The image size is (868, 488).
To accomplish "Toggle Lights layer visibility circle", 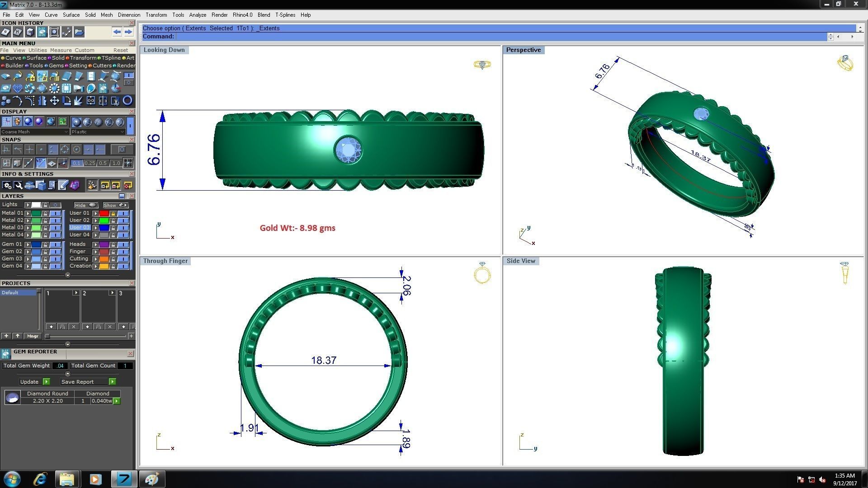I will (55, 205).
